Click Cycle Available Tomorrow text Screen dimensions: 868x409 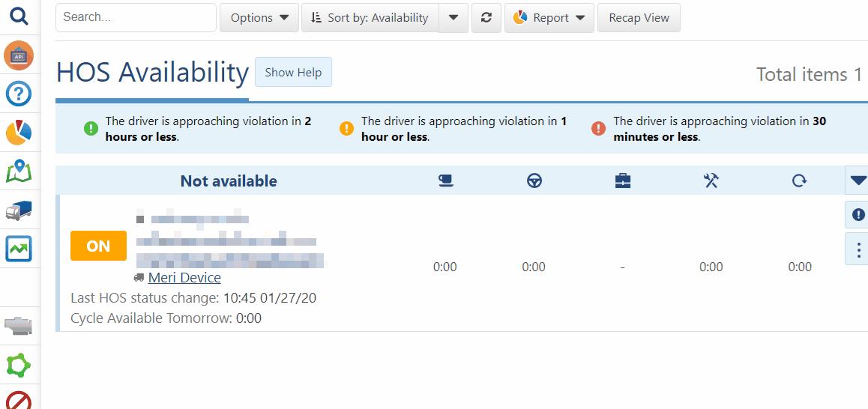[166, 318]
